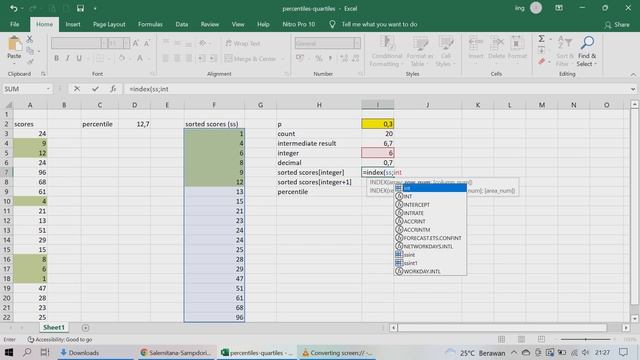Click the Tell me lightbulb icon
This screenshot has width=640, height=360.
tap(332, 24)
